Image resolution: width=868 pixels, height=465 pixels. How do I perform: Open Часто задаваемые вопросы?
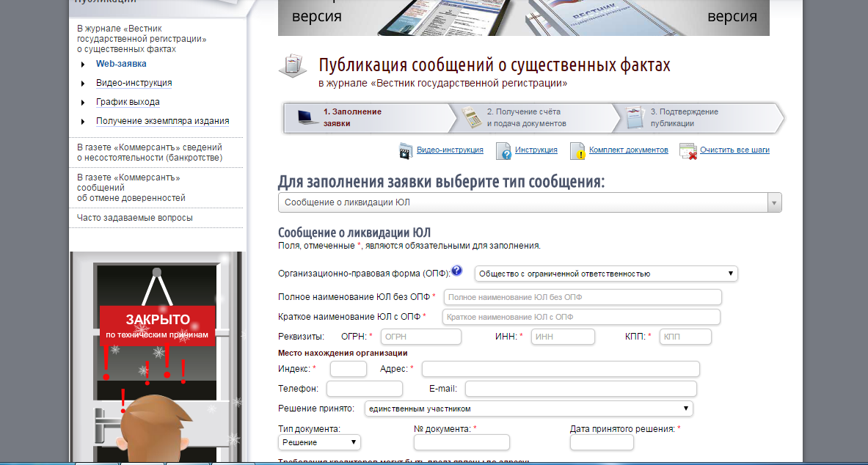tap(134, 218)
